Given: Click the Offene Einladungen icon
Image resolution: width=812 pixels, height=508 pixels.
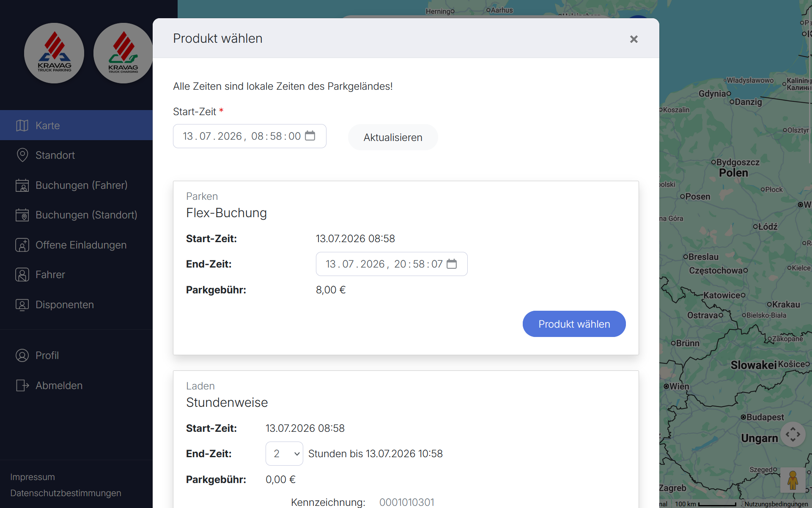Looking at the screenshot, I should pos(22,245).
